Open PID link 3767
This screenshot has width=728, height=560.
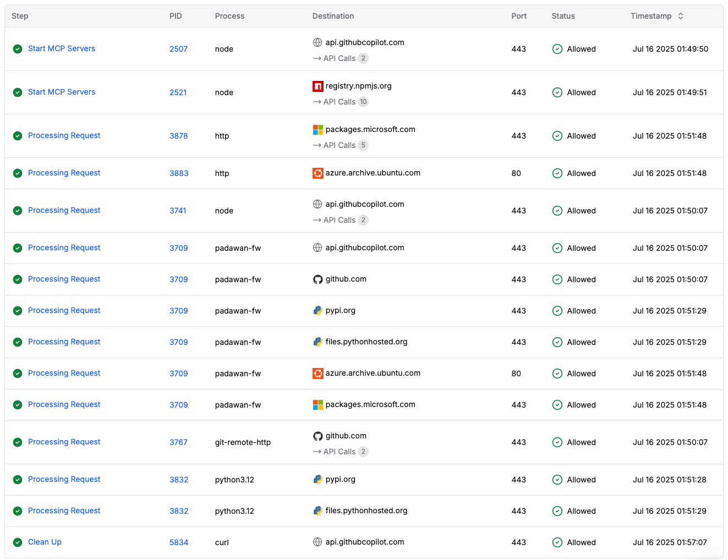[178, 442]
